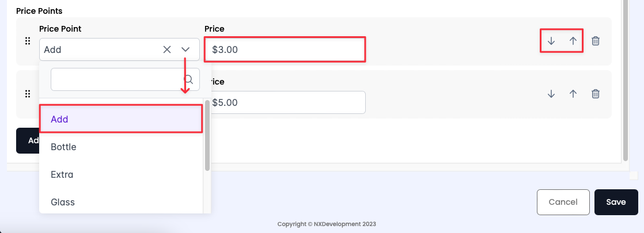Screen dimensions: 644x233
Task: Focus the dropdown search field
Action: (x=115, y=79)
